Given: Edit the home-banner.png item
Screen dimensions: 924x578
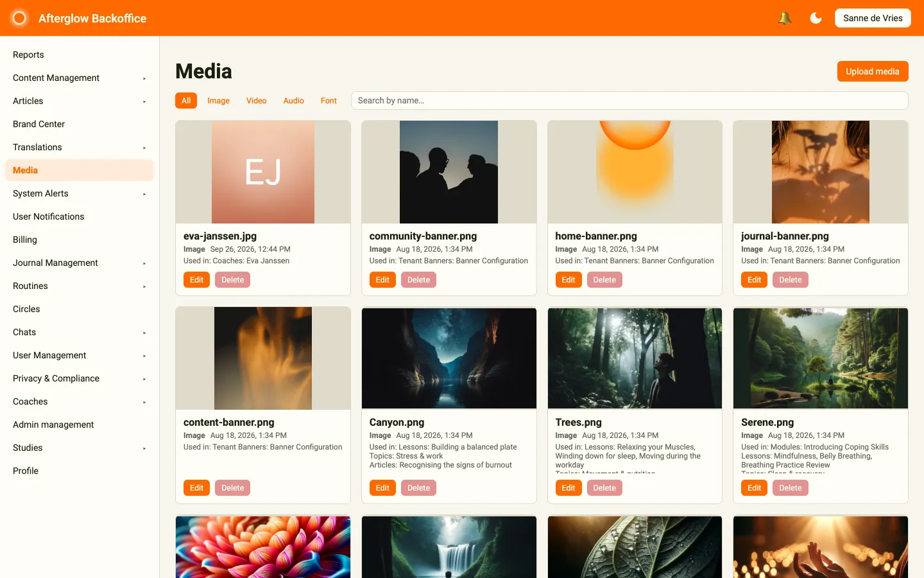Looking at the screenshot, I should (569, 280).
